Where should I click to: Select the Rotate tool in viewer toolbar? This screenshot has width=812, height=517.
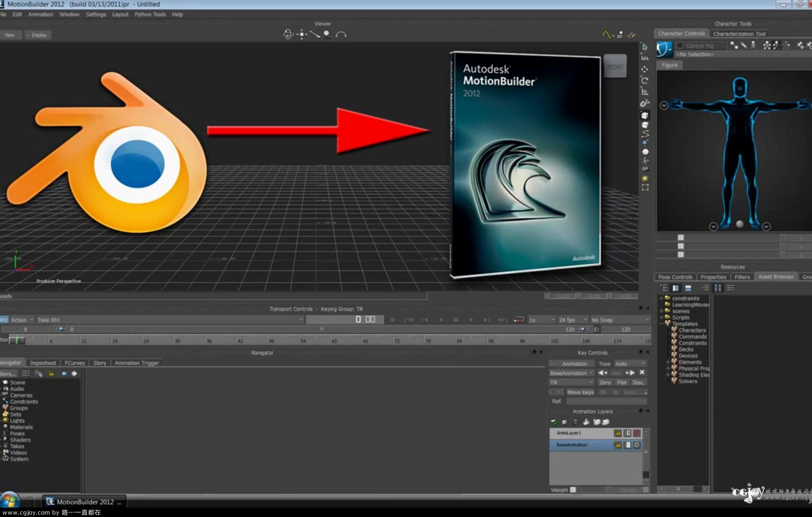[x=645, y=80]
